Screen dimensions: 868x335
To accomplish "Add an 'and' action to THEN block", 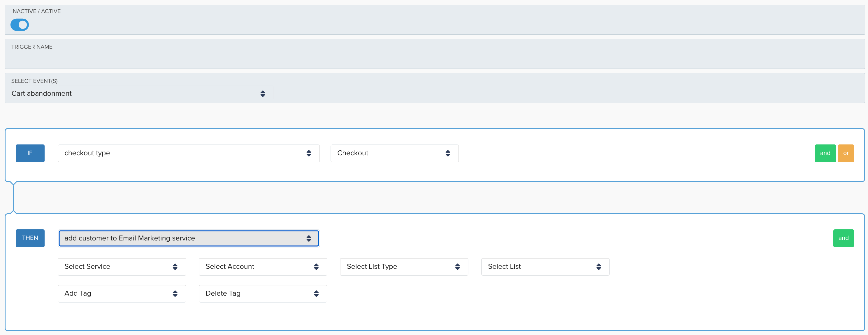I will click(843, 238).
